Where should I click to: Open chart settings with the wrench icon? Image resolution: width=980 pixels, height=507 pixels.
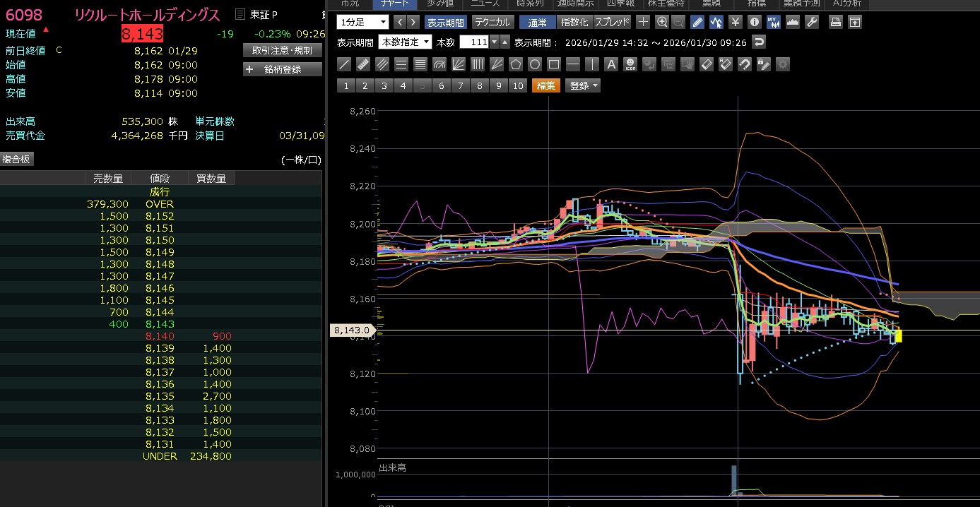[x=812, y=22]
